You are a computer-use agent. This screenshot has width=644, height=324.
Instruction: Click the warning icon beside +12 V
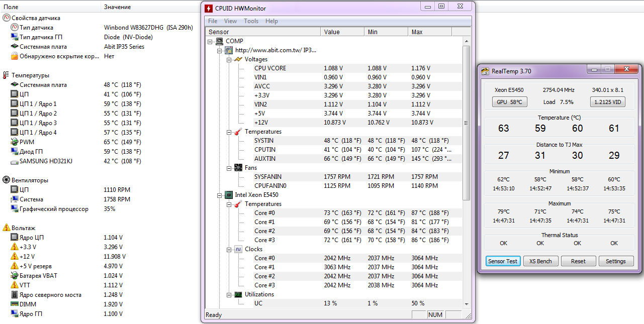pyautogui.click(x=14, y=257)
